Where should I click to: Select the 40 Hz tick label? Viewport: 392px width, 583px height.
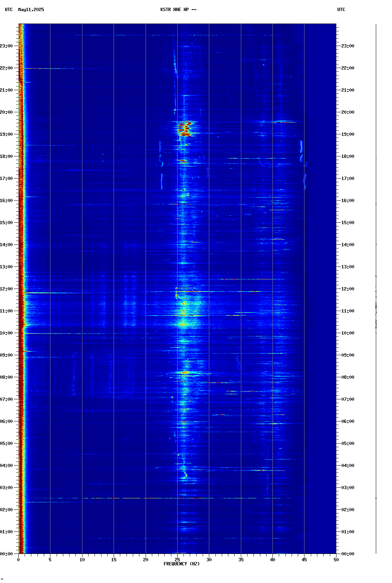272,559
